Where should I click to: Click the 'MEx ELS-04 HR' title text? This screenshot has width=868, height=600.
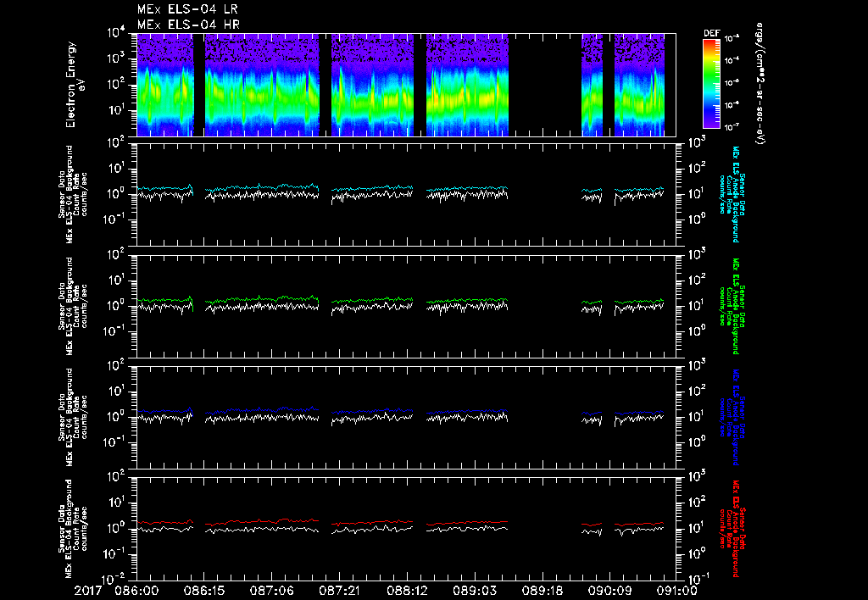188,25
